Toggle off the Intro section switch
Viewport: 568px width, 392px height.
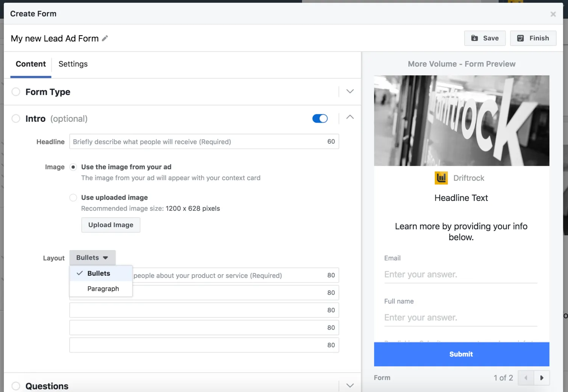320,118
